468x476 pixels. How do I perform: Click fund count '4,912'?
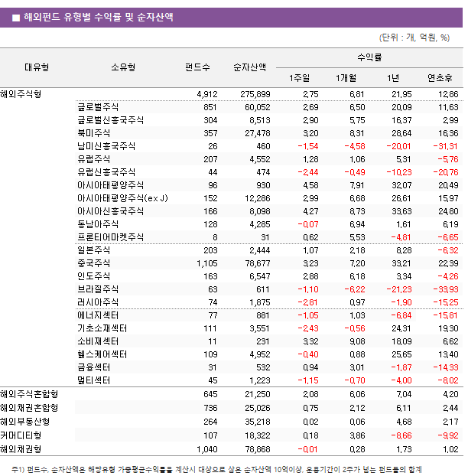[x=207, y=94]
